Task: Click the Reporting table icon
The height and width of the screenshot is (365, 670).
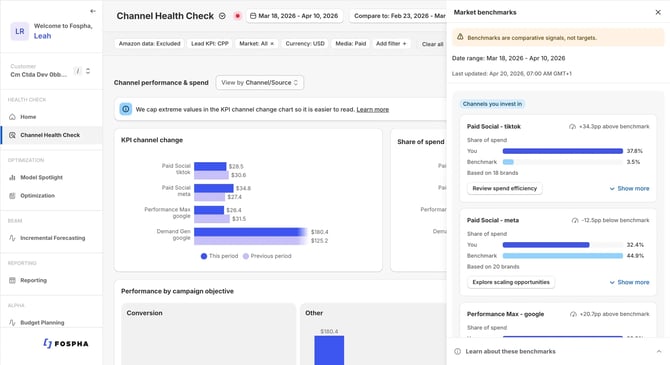Action: pyautogui.click(x=12, y=280)
